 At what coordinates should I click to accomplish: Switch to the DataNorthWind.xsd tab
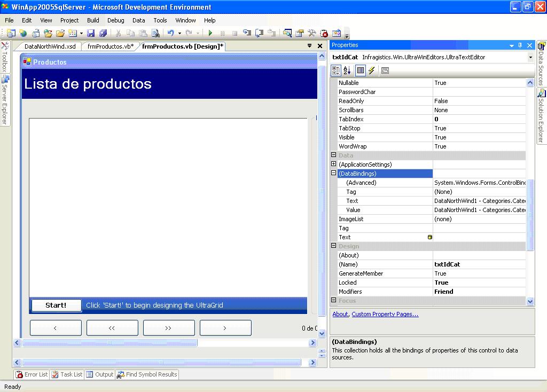50,46
